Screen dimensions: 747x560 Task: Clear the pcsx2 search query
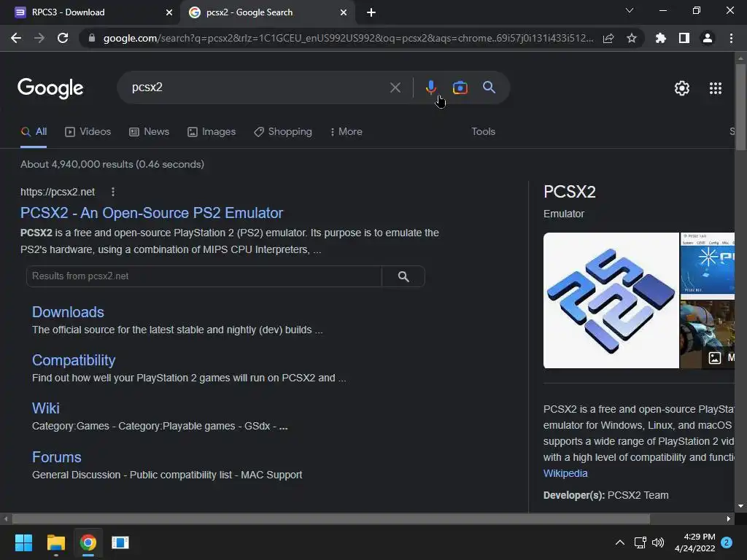coord(395,87)
